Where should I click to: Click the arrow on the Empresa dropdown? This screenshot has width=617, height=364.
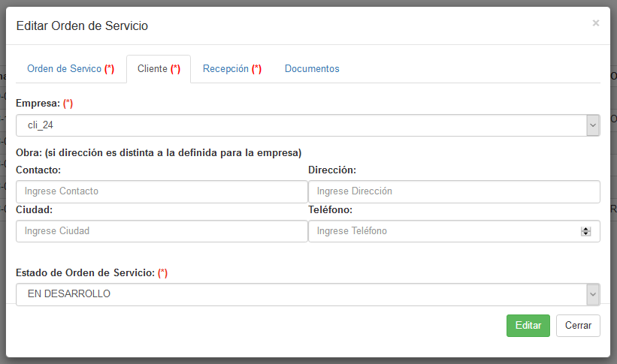pyautogui.click(x=593, y=125)
